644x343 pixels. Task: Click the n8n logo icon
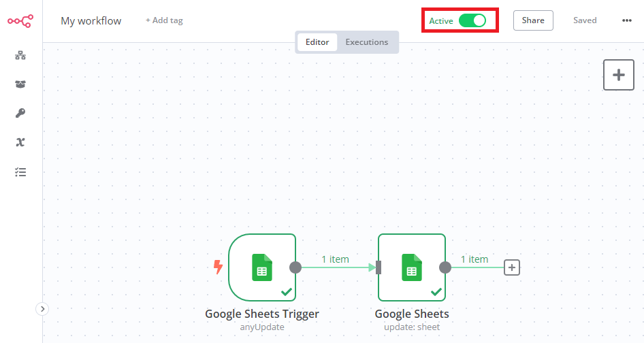pos(20,21)
